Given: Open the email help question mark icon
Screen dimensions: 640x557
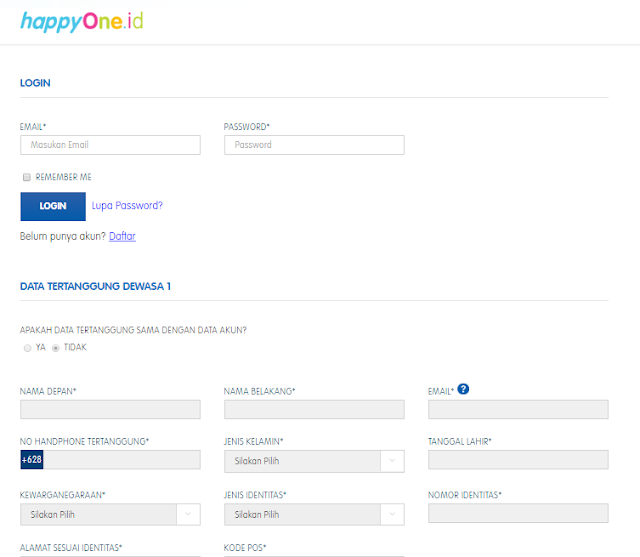Looking at the screenshot, I should [x=463, y=389].
